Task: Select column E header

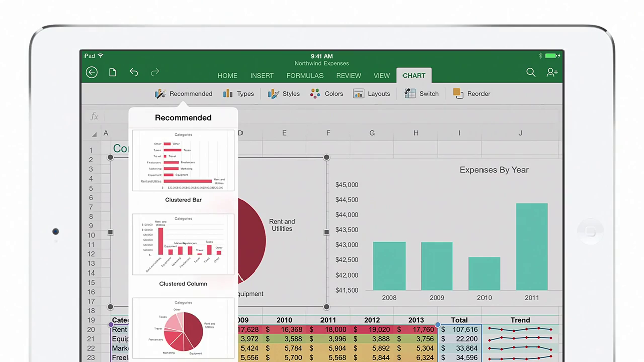Action: 284,133
